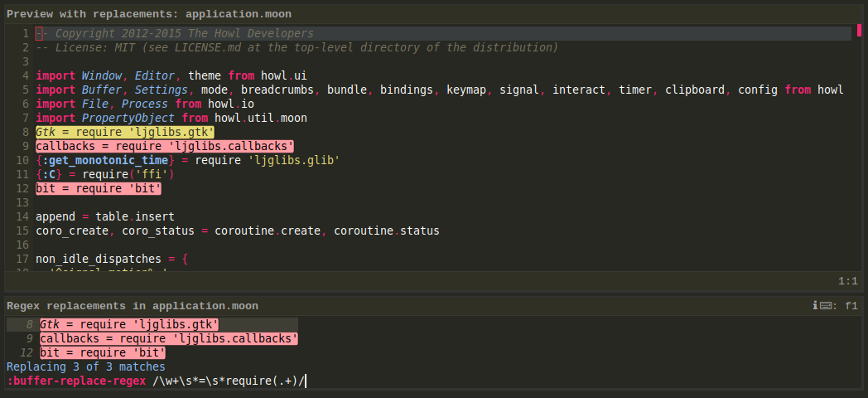Click the f1 help key hint
Viewport: 868px width, 398px height.
point(851,305)
